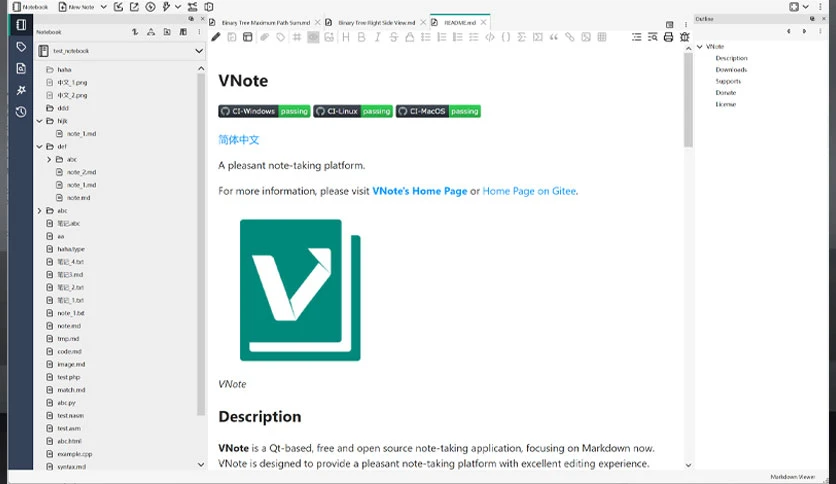Image resolution: width=836 pixels, height=484 pixels.
Task: Open the History panel via the clock icon
Action: click(x=21, y=112)
